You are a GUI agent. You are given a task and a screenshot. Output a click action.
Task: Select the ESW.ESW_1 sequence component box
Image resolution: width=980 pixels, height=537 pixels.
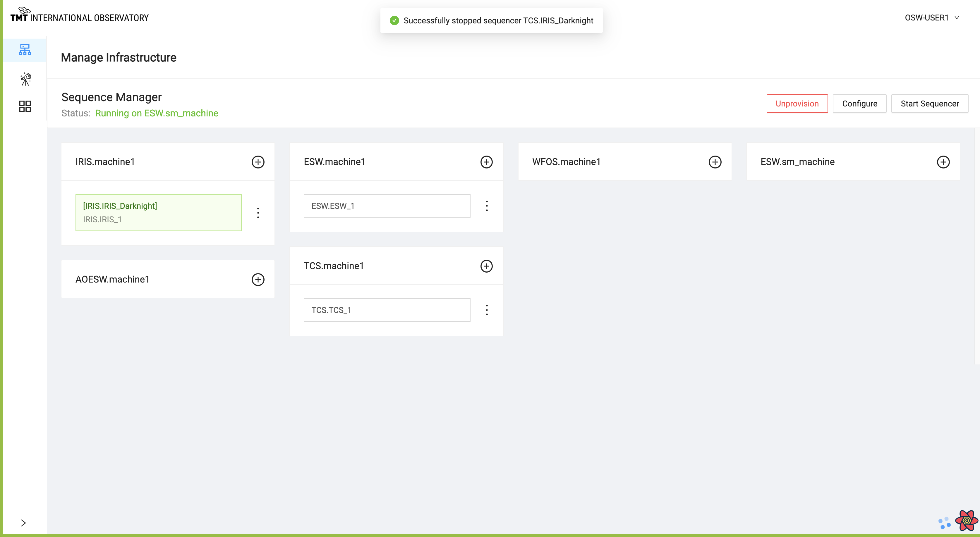[387, 206]
